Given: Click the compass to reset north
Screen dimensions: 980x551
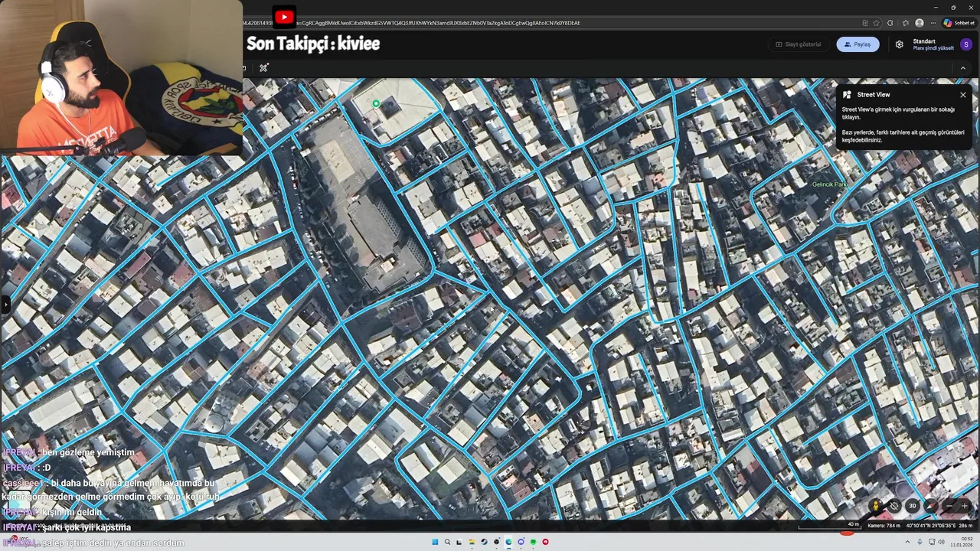Looking at the screenshot, I should tap(930, 506).
